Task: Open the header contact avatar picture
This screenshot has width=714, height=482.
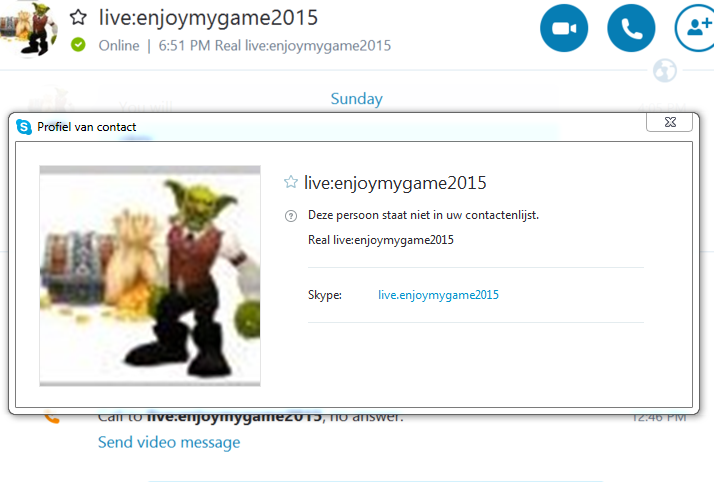Action: tap(29, 29)
